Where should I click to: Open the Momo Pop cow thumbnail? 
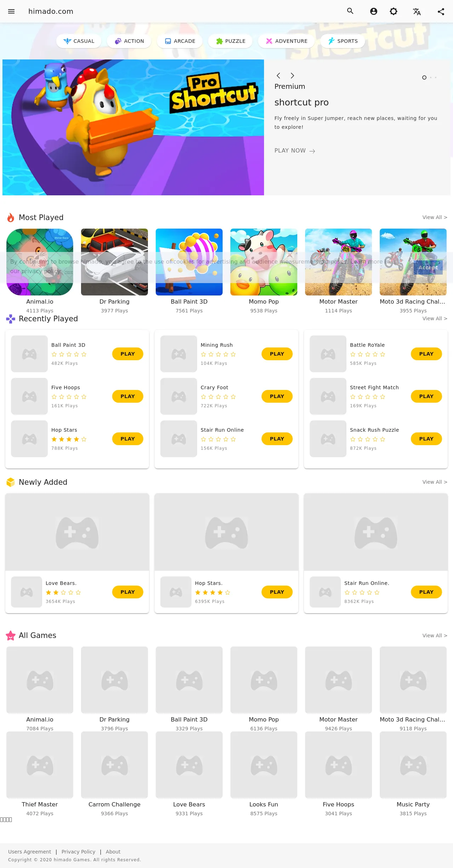(264, 262)
